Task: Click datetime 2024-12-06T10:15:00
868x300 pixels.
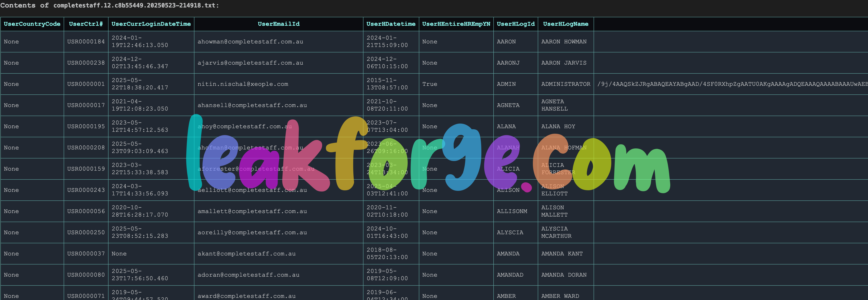Action: pyautogui.click(x=387, y=63)
